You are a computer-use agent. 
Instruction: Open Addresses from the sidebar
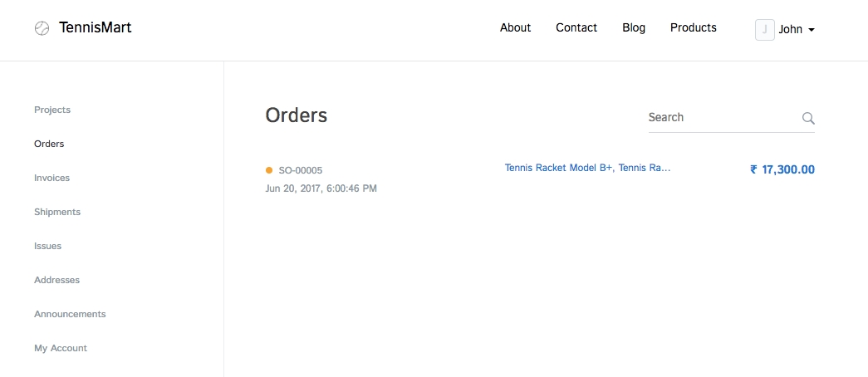click(56, 280)
